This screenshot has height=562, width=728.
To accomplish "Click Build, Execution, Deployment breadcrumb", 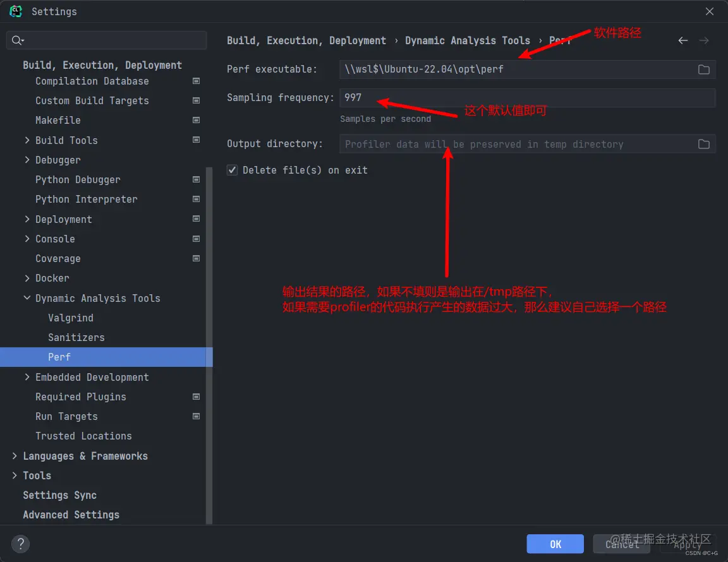I will coord(306,41).
